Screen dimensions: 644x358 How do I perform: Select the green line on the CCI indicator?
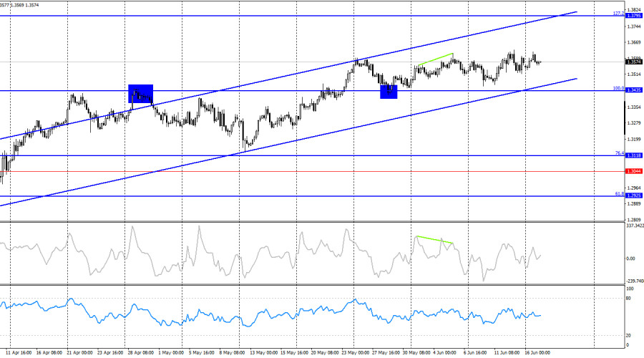pos(434,240)
